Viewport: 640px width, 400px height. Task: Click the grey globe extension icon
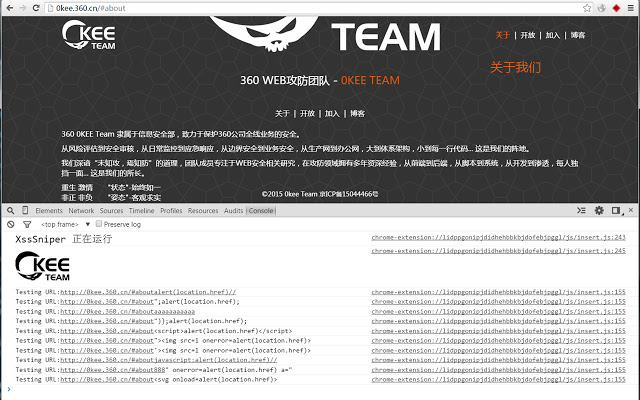pos(602,8)
